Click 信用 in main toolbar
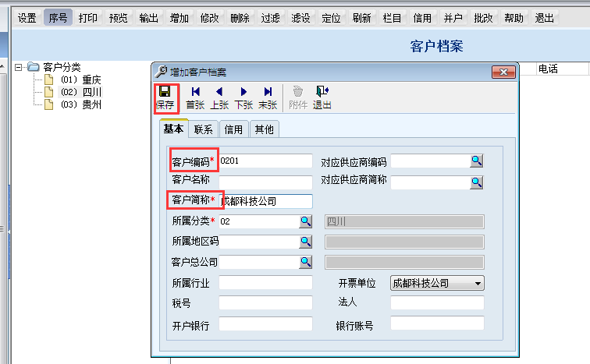Screen dimensions: 590x364 (x=422, y=18)
